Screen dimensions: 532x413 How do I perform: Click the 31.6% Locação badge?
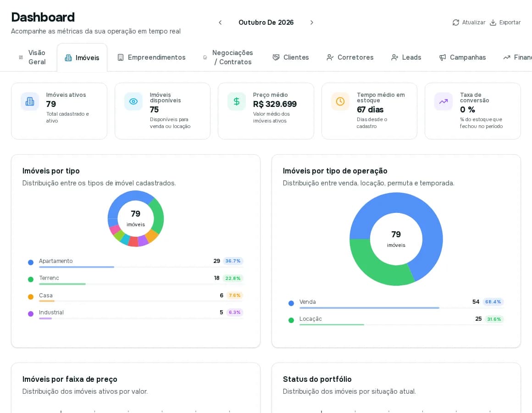coord(494,319)
